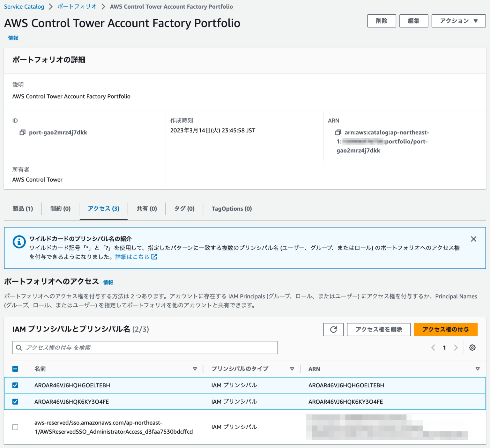Click the owner value AWS Control Tower
The width and height of the screenshot is (490, 448).
coord(37,179)
